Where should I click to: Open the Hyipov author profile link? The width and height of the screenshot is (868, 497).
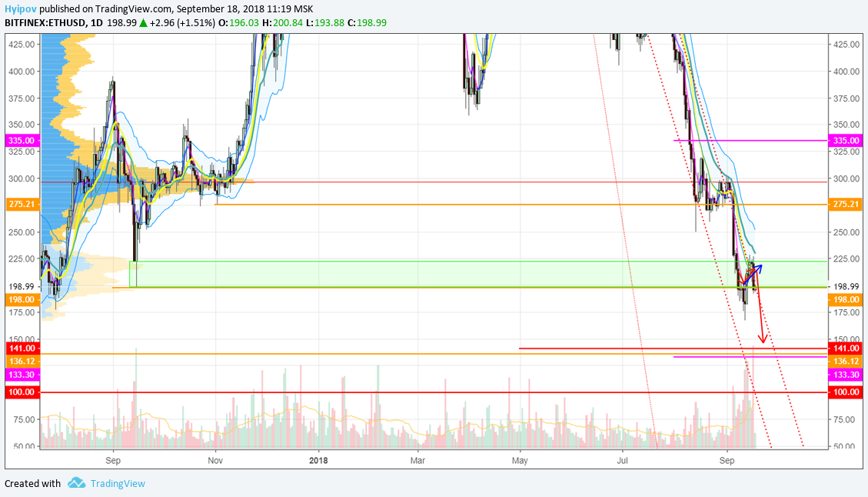point(21,9)
